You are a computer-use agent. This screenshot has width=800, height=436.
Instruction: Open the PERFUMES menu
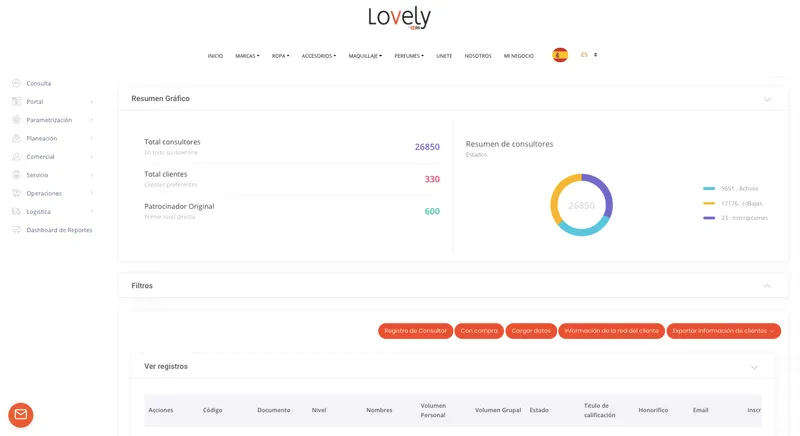[409, 56]
